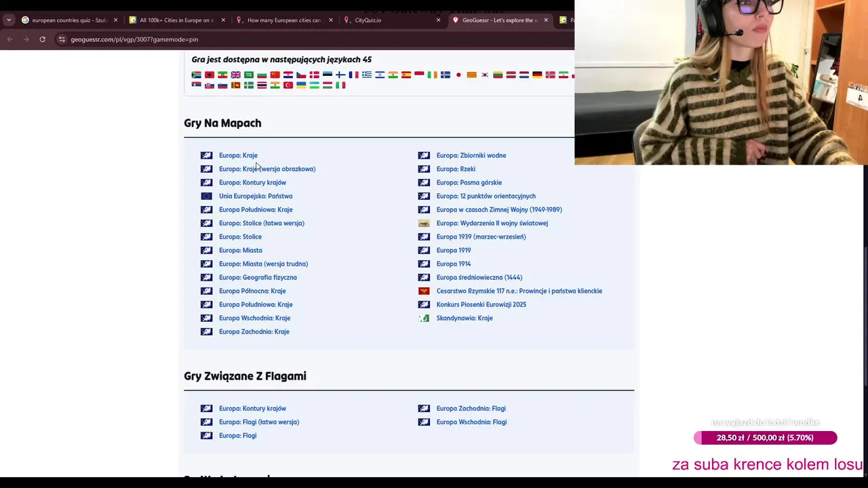
Task: Choose the German flag language
Action: [x=537, y=75]
